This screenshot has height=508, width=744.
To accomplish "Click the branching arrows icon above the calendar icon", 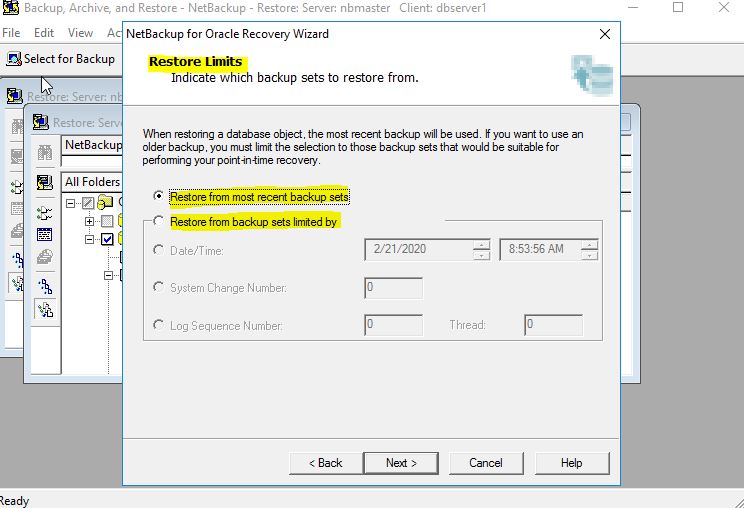I will (x=45, y=213).
